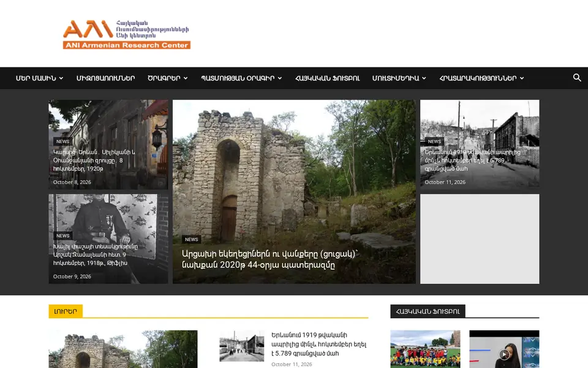Click the October 9, 2026 date

[x=72, y=277]
